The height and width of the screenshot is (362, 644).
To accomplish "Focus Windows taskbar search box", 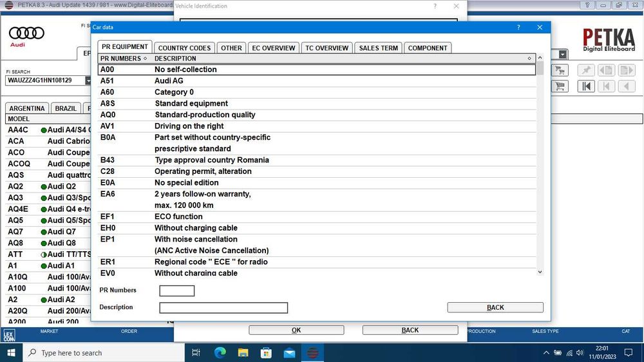I will [104, 352].
